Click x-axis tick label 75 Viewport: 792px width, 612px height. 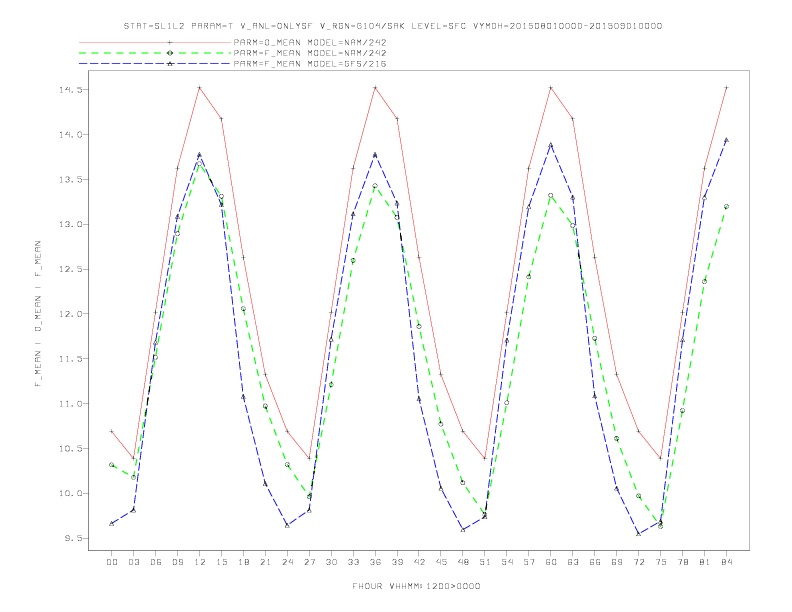click(661, 562)
